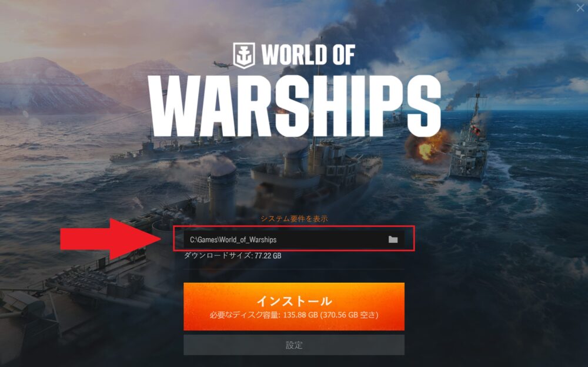Open folder browser for install location
588x367 pixels.
click(393, 239)
